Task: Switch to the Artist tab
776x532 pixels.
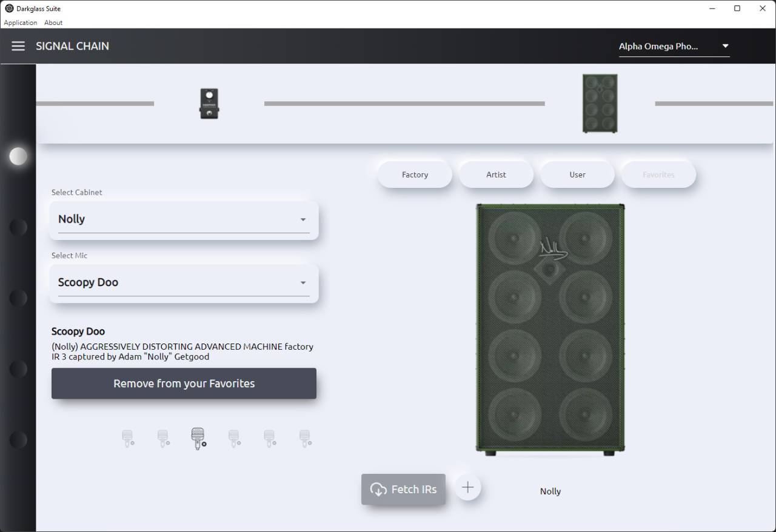Action: pyautogui.click(x=496, y=175)
